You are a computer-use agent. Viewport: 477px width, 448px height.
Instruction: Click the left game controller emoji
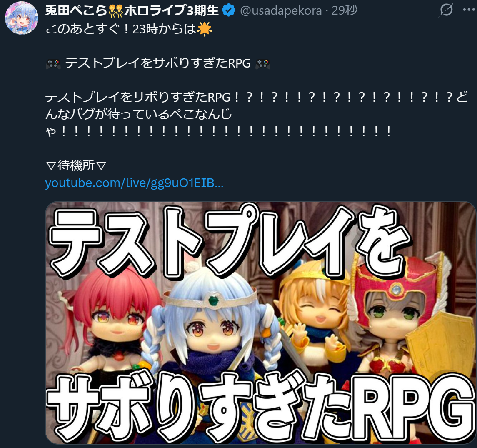tap(53, 64)
